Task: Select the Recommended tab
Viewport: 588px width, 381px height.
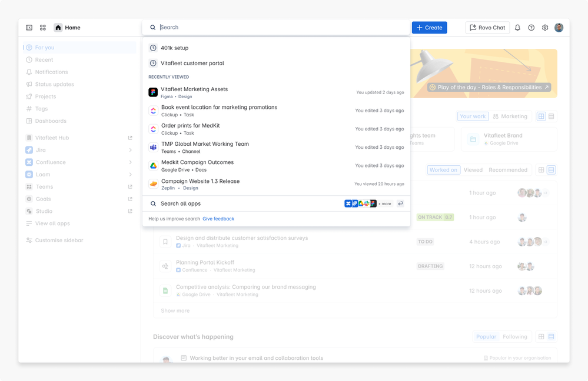Action: (508, 170)
